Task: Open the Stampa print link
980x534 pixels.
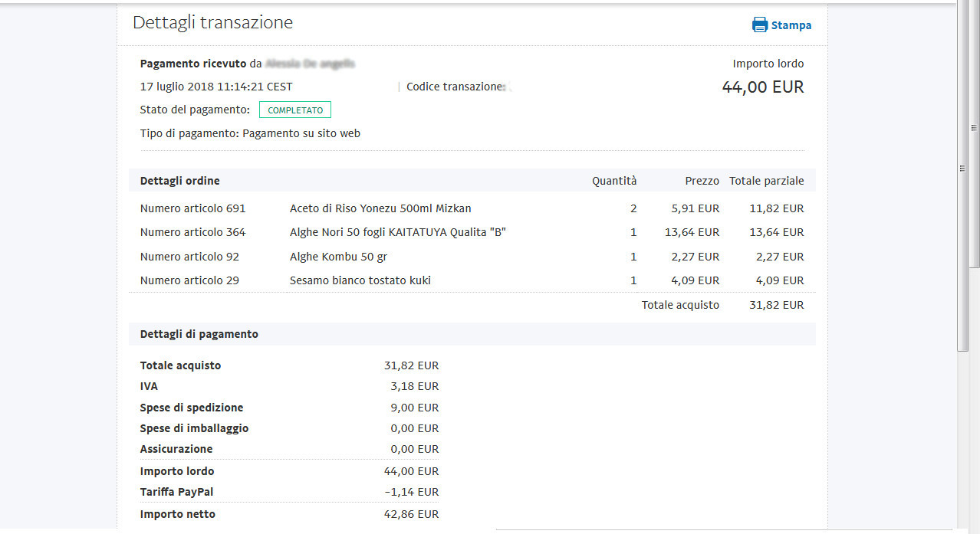Action: [791, 25]
